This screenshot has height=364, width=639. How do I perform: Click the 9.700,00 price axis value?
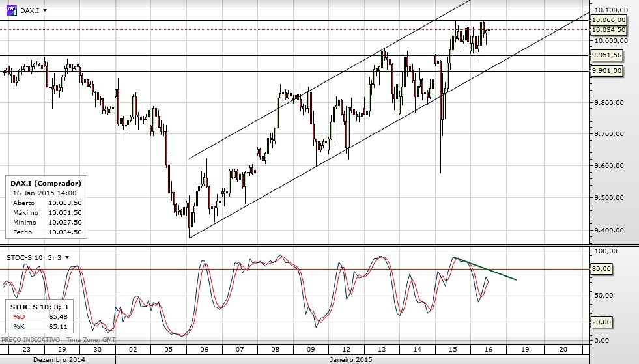coord(609,133)
